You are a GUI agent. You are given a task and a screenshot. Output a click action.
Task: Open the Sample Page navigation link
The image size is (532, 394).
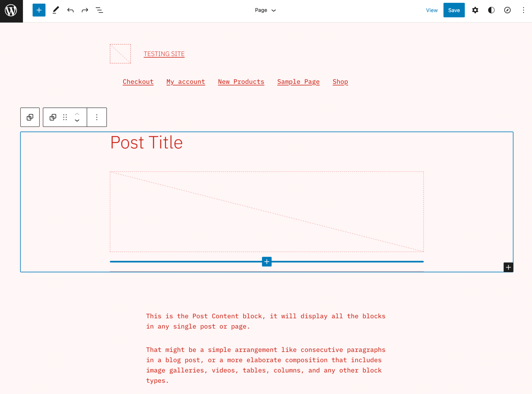click(298, 82)
